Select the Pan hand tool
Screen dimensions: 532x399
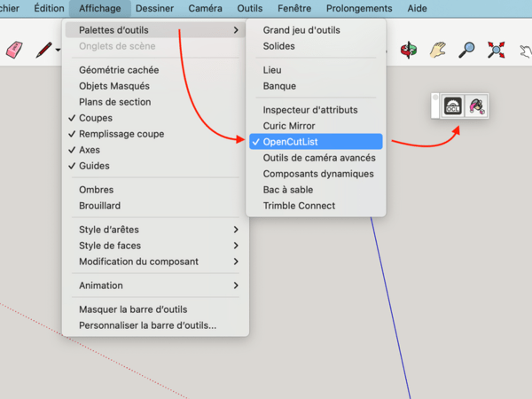[x=438, y=51]
